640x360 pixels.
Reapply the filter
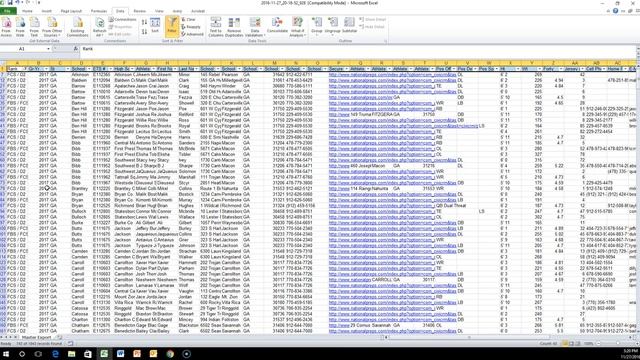(191, 27)
